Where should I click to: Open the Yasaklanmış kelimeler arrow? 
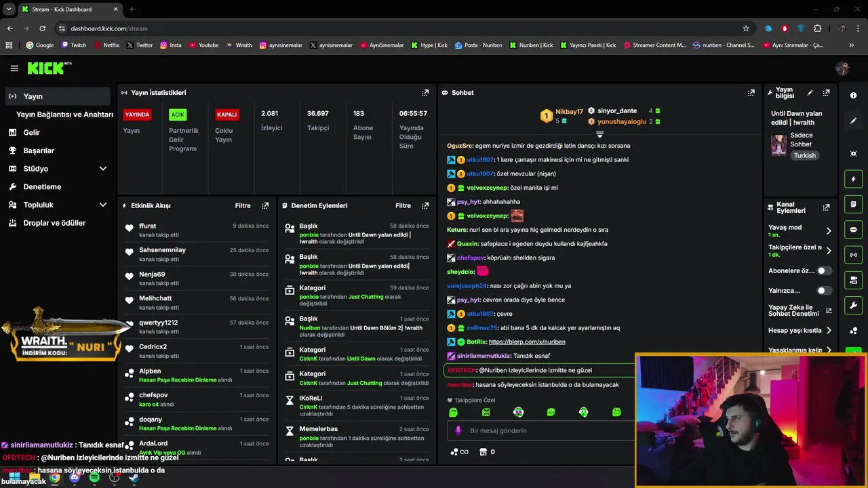[829, 350]
